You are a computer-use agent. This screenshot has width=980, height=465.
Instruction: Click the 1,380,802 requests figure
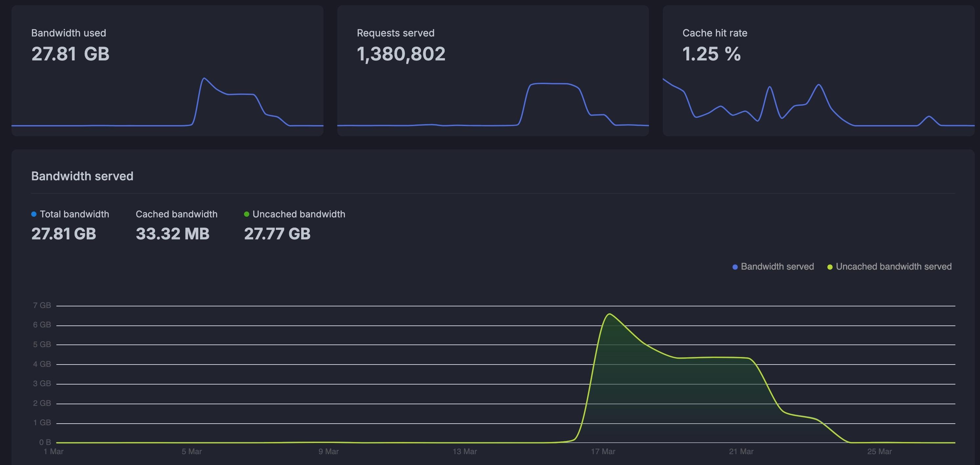click(401, 54)
